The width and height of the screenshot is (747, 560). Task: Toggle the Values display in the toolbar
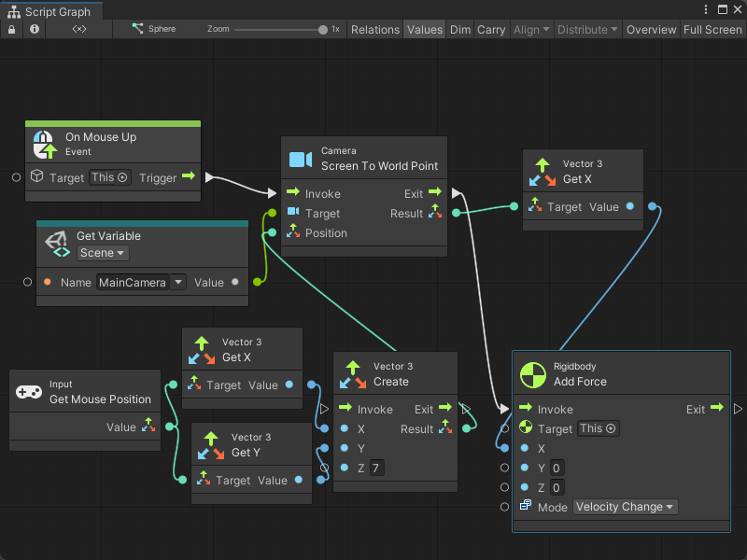(x=425, y=29)
